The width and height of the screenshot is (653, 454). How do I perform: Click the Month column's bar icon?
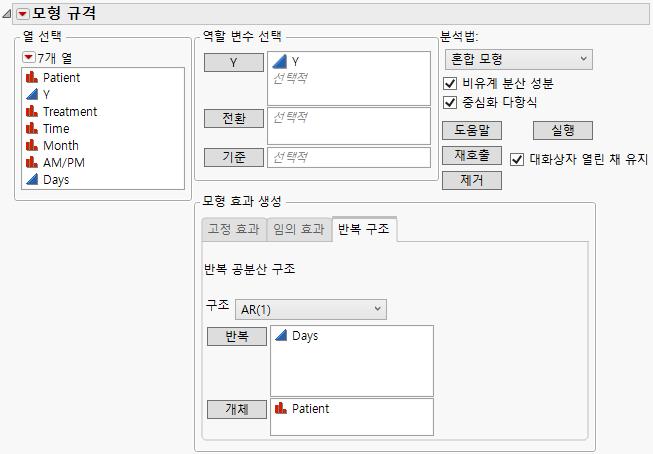click(32, 145)
